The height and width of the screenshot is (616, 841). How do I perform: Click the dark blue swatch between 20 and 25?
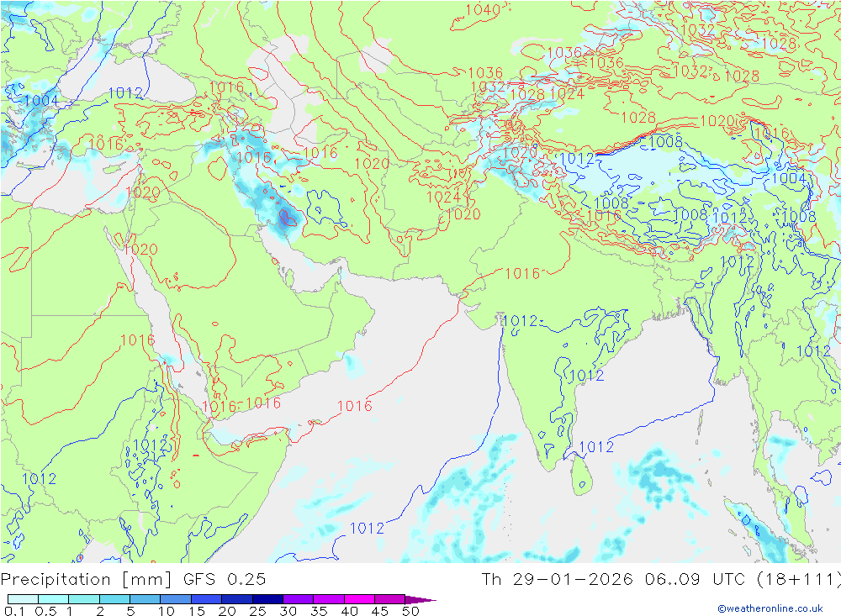point(236,599)
